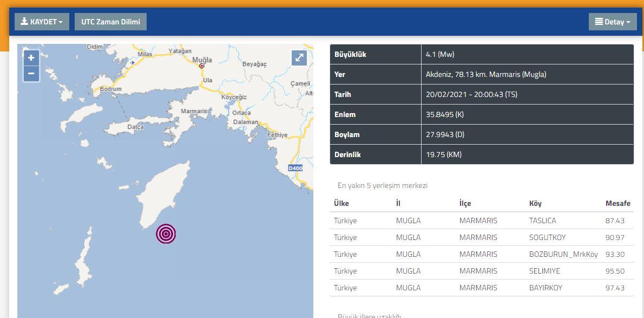
Task: Zoom out on the map
Action: (x=31, y=74)
